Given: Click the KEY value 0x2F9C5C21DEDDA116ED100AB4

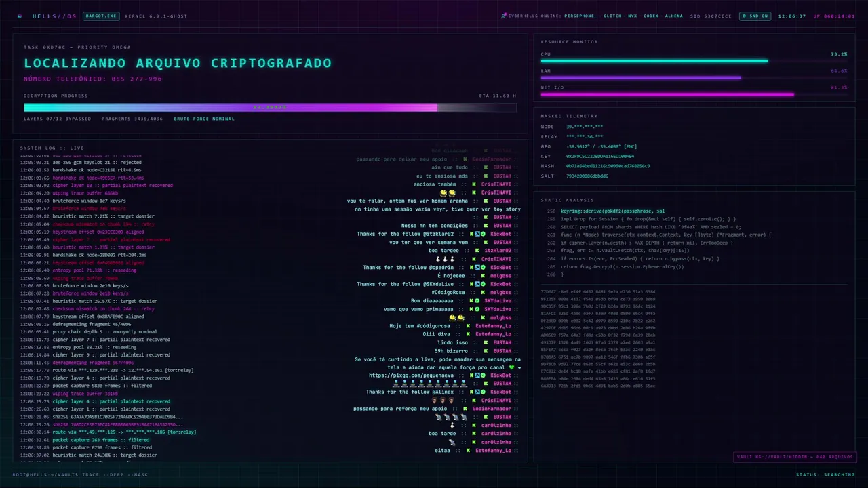Looking at the screenshot, I should 600,156.
